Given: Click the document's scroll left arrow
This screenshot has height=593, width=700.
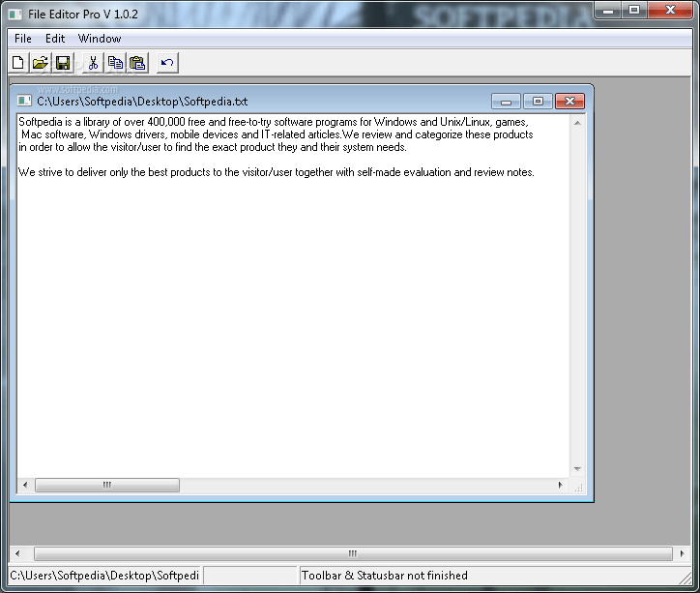Looking at the screenshot, I should coord(25,485).
